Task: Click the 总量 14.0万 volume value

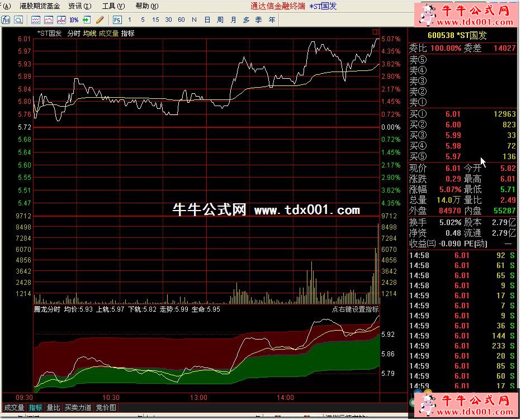Action: click(x=448, y=200)
